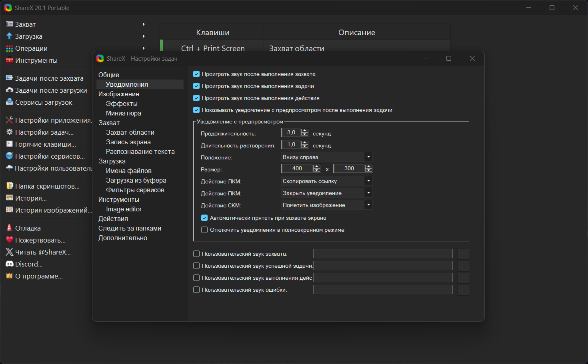
Task: Click the ShareX logo in main title bar
Action: click(8, 8)
